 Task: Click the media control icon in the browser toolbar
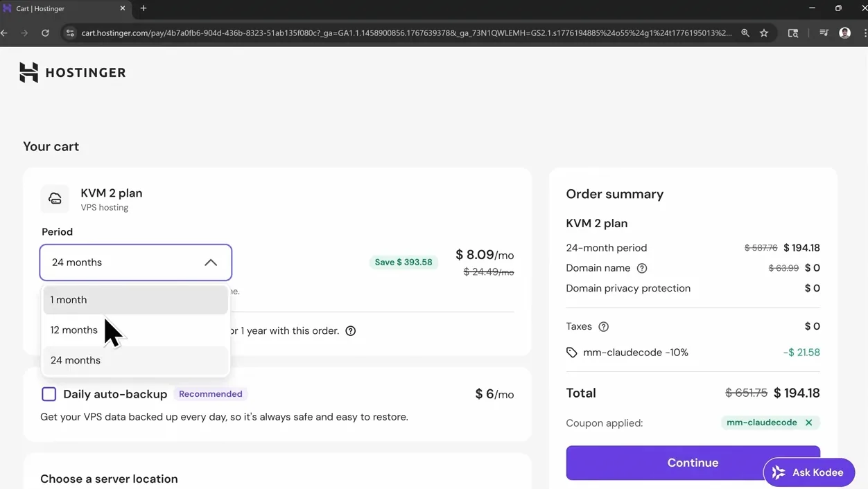824,33
